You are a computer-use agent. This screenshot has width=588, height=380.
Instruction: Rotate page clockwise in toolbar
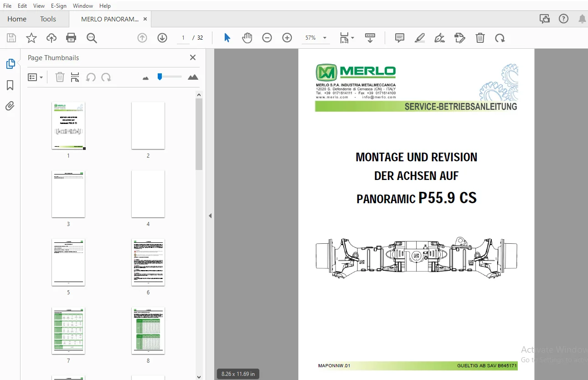point(500,38)
